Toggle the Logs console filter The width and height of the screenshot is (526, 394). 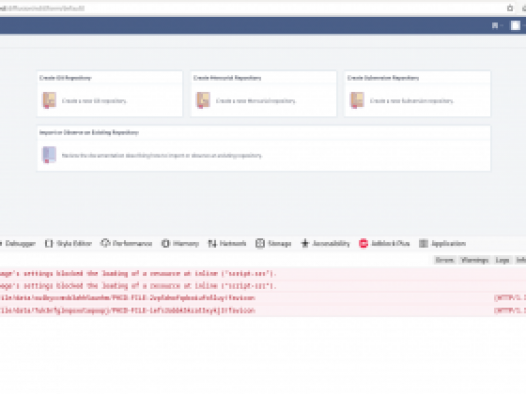[503, 260]
